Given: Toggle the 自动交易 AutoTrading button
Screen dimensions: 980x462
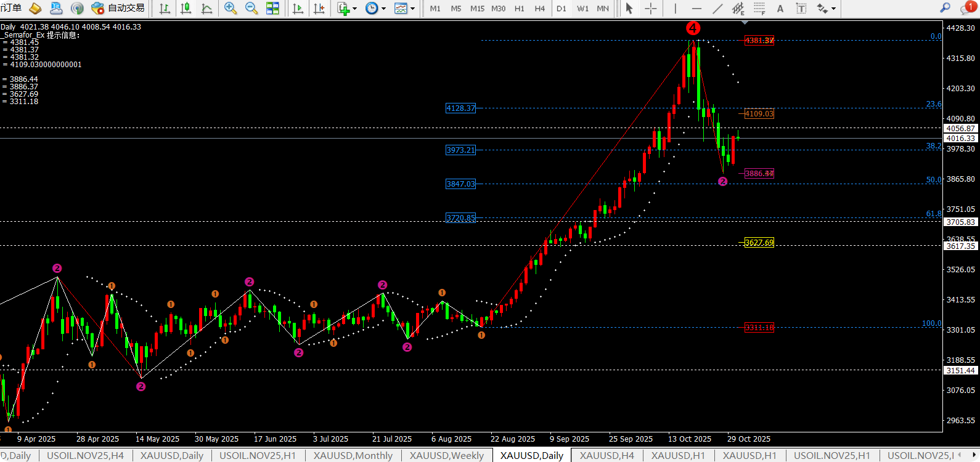Looking at the screenshot, I should [118, 8].
